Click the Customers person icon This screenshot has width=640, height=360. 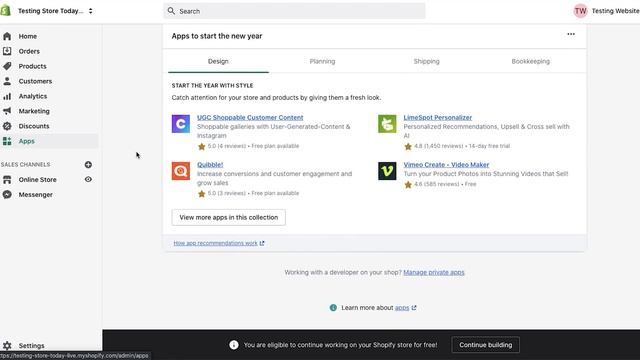pyautogui.click(x=7, y=81)
